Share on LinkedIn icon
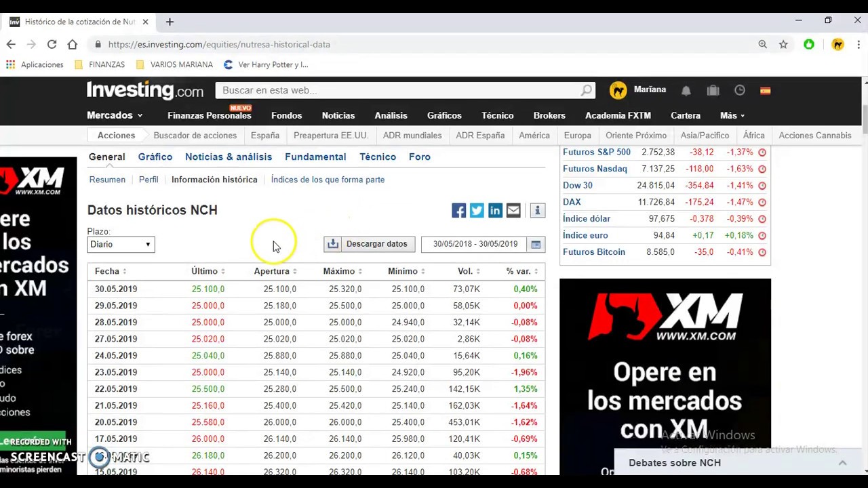868x488 pixels. pos(495,211)
